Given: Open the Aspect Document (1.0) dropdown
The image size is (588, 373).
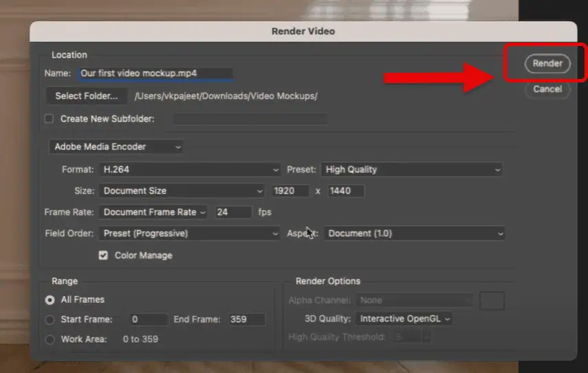Looking at the screenshot, I should point(414,234).
